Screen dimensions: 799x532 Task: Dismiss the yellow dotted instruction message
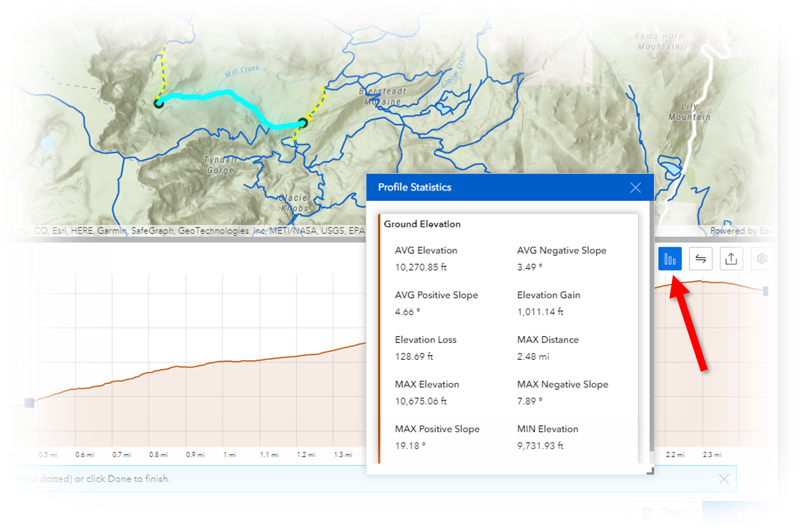pos(724,479)
